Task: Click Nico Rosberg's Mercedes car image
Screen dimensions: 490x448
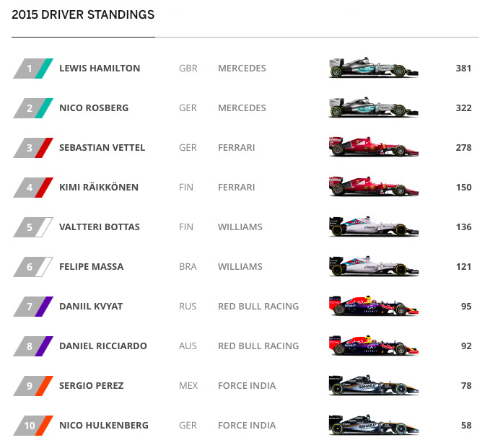Action: pos(373,108)
